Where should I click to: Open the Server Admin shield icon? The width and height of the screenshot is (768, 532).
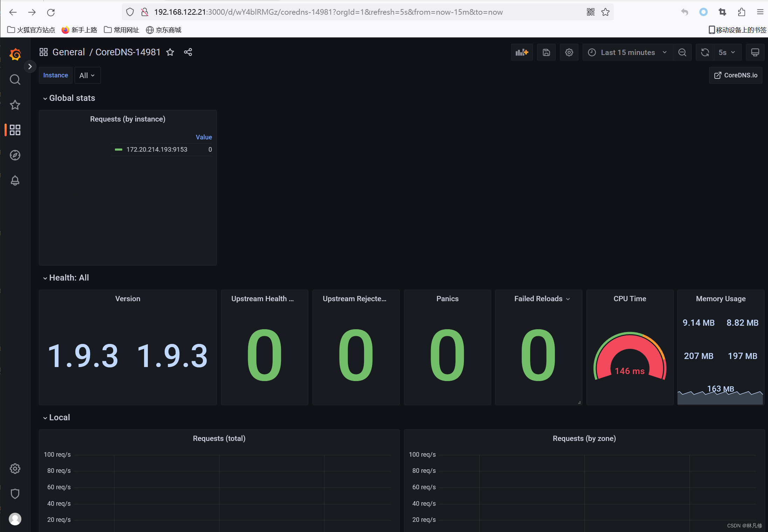click(15, 494)
